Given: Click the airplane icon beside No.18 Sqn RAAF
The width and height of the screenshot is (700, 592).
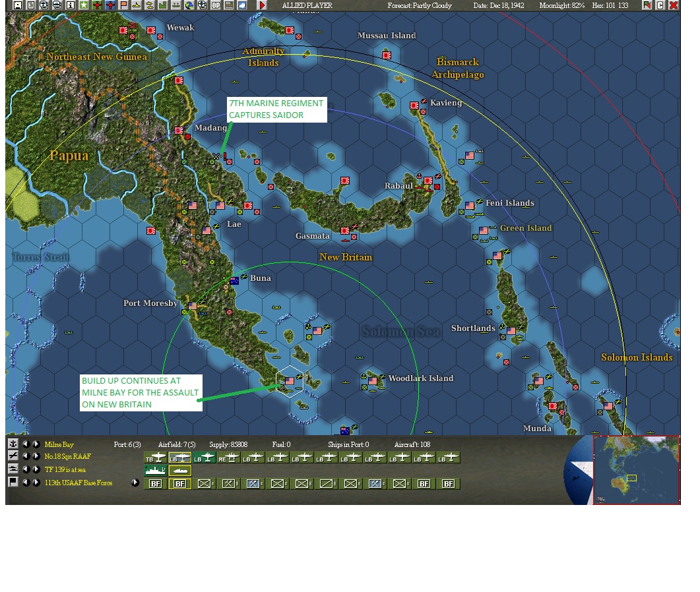Looking at the screenshot, I should tap(13, 456).
